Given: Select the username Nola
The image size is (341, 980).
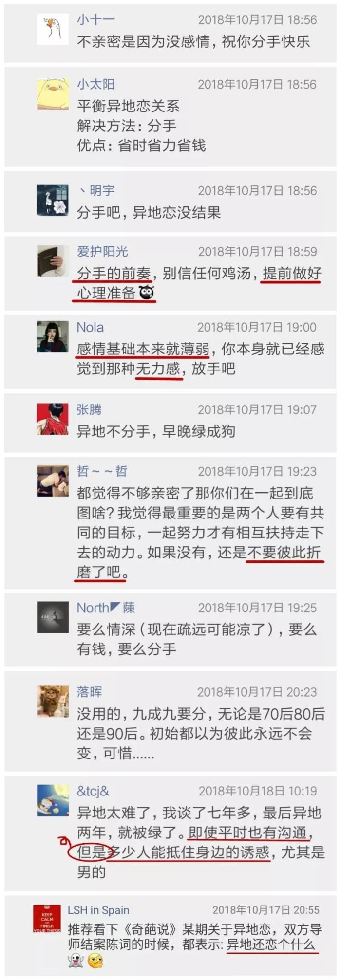Looking at the screenshot, I should tap(90, 327).
